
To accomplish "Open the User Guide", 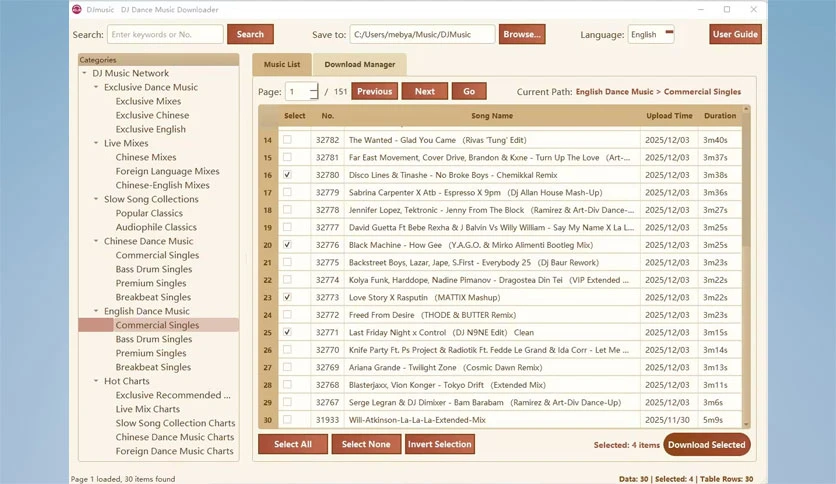I will pos(735,34).
